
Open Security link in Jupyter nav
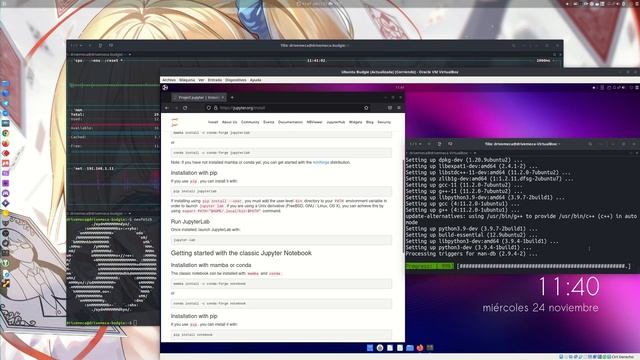[384, 122]
